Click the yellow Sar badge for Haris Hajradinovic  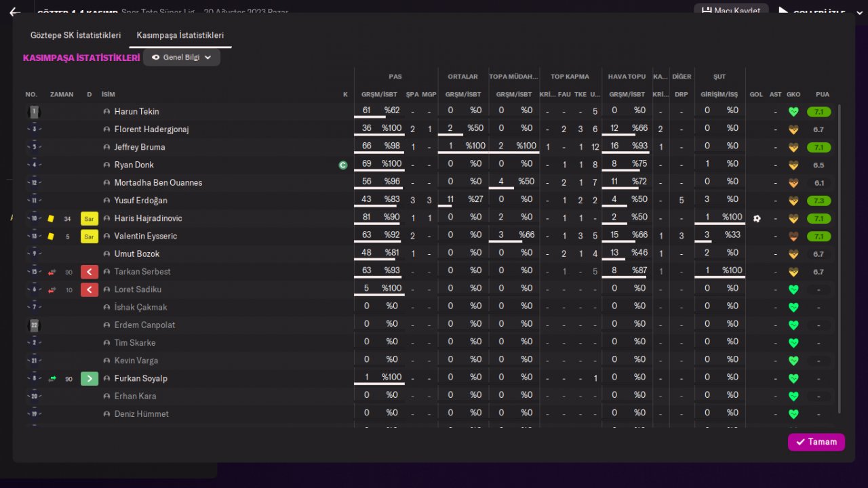tap(90, 218)
